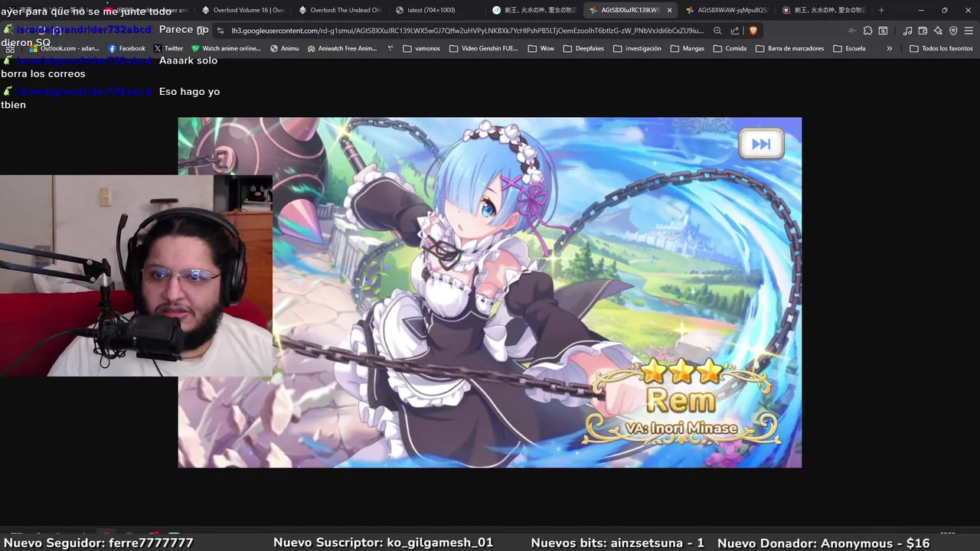The height and width of the screenshot is (551, 980).
Task: Click chat message 'Eso hago yo'
Action: pos(189,92)
